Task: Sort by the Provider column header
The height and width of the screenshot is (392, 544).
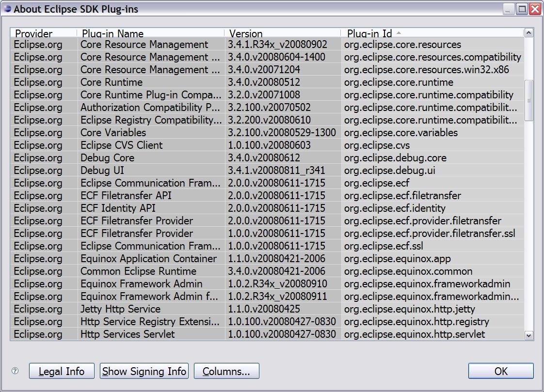Action: point(44,33)
